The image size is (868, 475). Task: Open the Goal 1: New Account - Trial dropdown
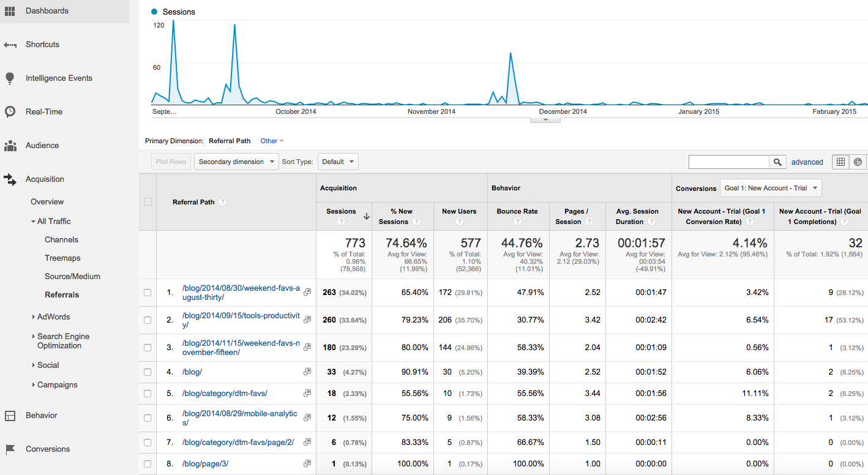(771, 188)
